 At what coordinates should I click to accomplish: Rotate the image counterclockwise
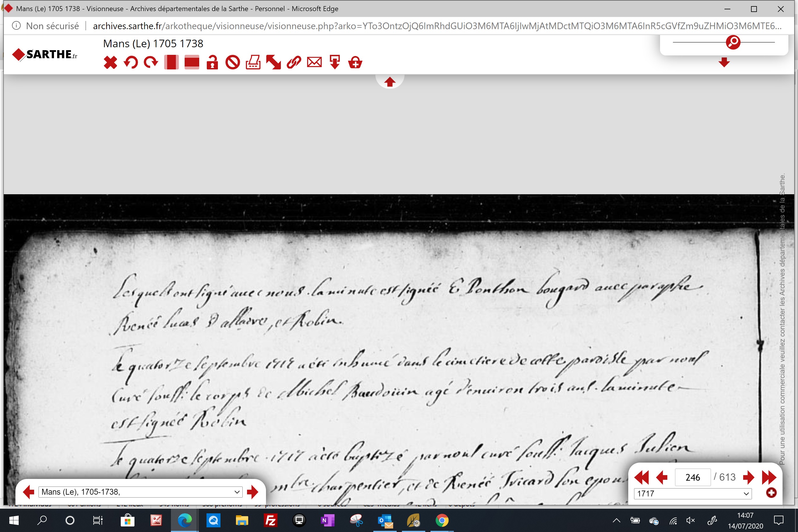tap(131, 62)
